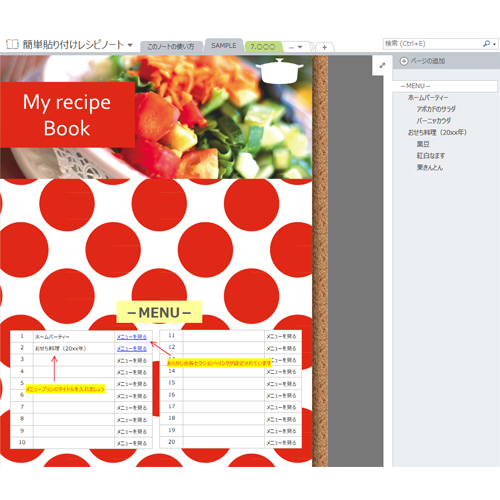Click inside the search (Ctrl+E) field

tap(432, 44)
